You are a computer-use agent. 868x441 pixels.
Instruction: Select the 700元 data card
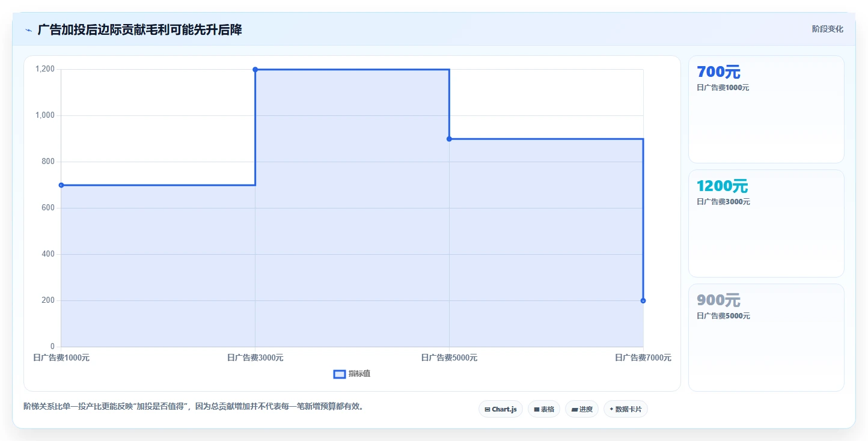pyautogui.click(x=766, y=109)
